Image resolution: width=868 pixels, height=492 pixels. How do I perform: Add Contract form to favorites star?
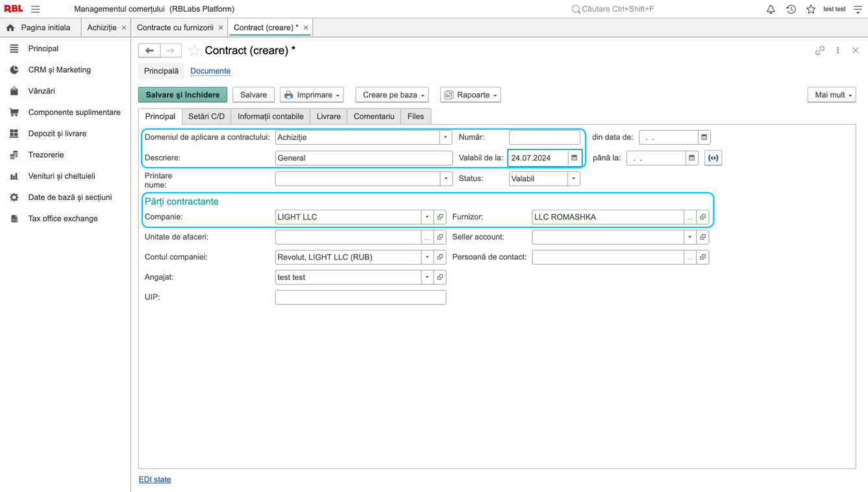(x=194, y=51)
